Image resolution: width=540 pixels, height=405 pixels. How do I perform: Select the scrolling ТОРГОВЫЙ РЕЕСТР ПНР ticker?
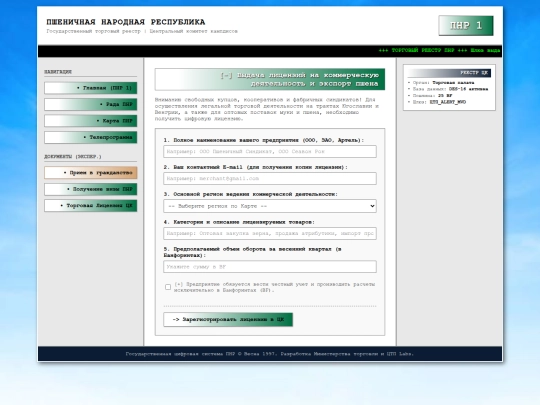439,51
